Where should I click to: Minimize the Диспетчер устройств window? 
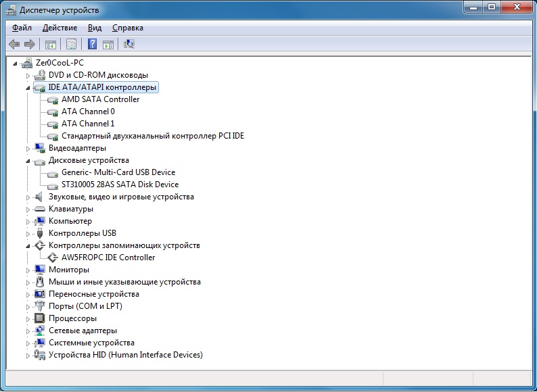[x=473, y=7]
